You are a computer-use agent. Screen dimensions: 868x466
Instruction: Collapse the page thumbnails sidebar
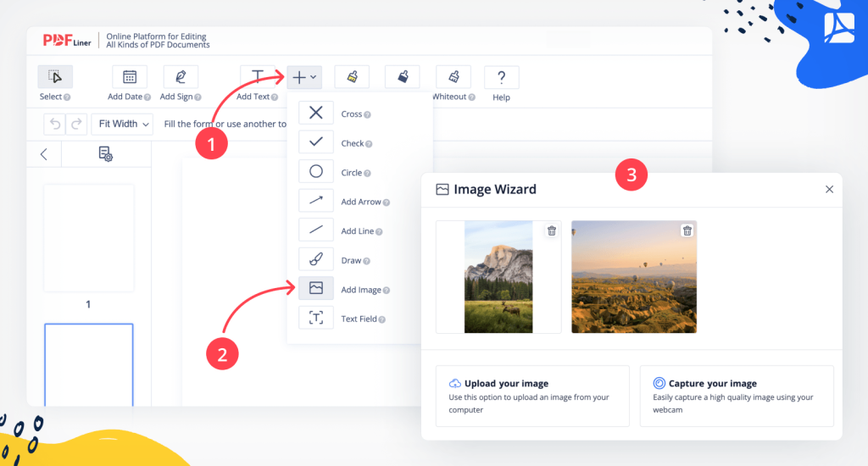[44, 154]
